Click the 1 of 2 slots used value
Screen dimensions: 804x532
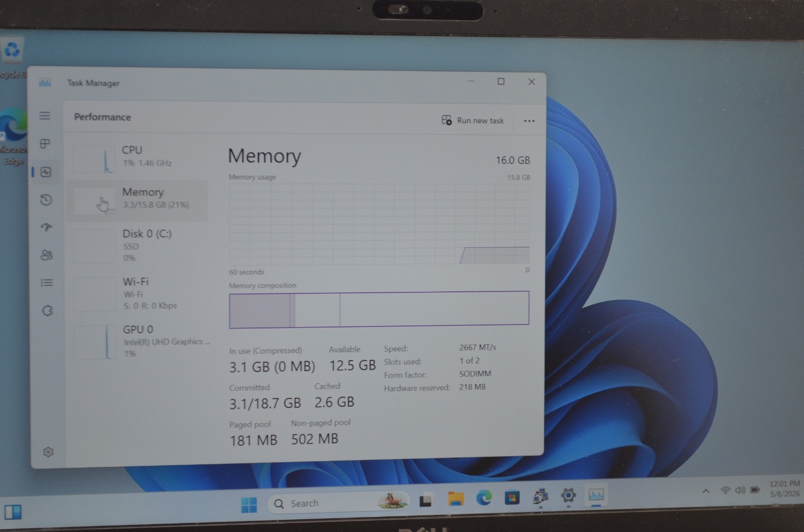pyautogui.click(x=469, y=361)
